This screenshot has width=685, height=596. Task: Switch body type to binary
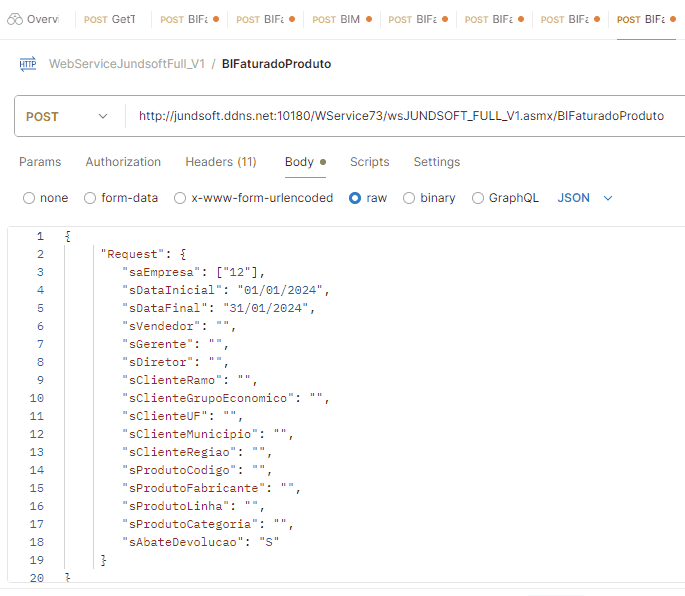[409, 198]
